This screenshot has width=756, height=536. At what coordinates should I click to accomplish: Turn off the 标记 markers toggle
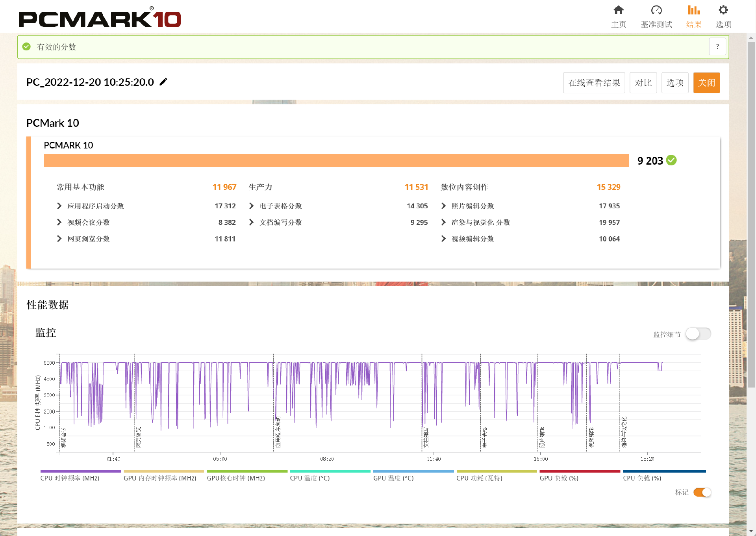702,492
